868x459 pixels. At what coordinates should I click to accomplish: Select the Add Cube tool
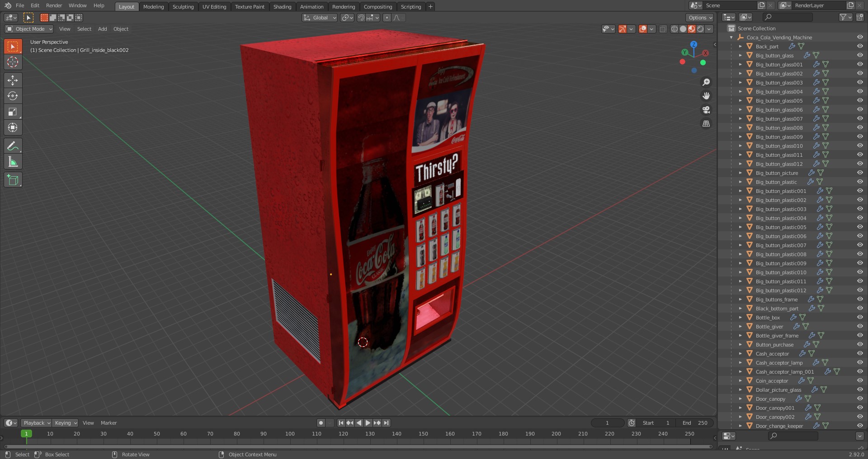pos(13,180)
